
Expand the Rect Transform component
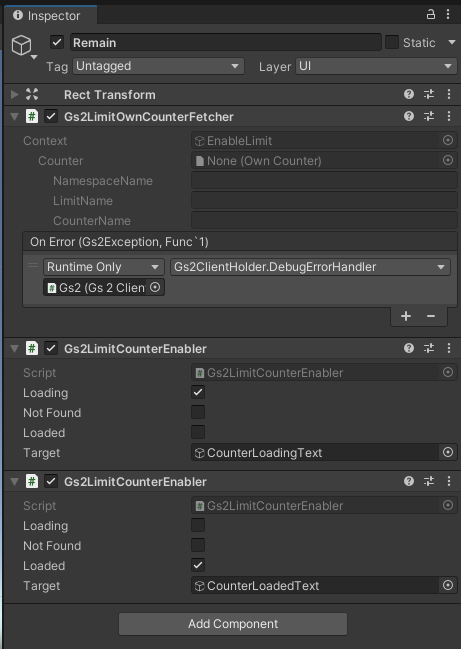tap(14, 94)
